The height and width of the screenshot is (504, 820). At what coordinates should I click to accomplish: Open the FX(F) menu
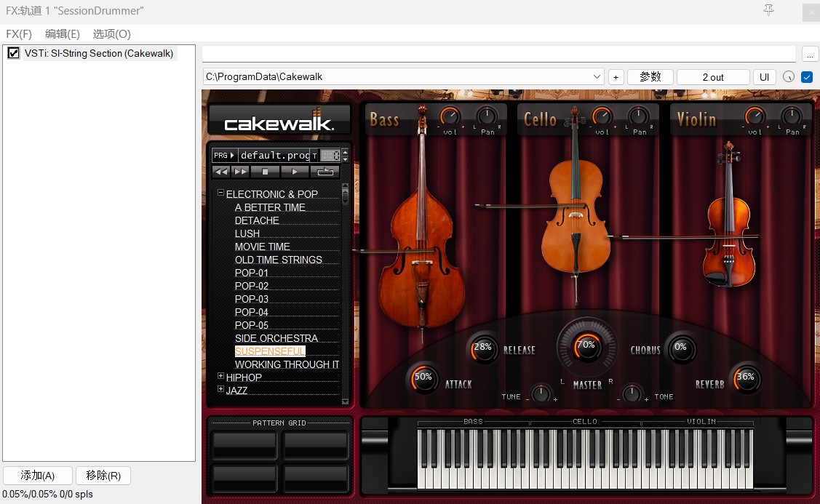pyautogui.click(x=19, y=34)
